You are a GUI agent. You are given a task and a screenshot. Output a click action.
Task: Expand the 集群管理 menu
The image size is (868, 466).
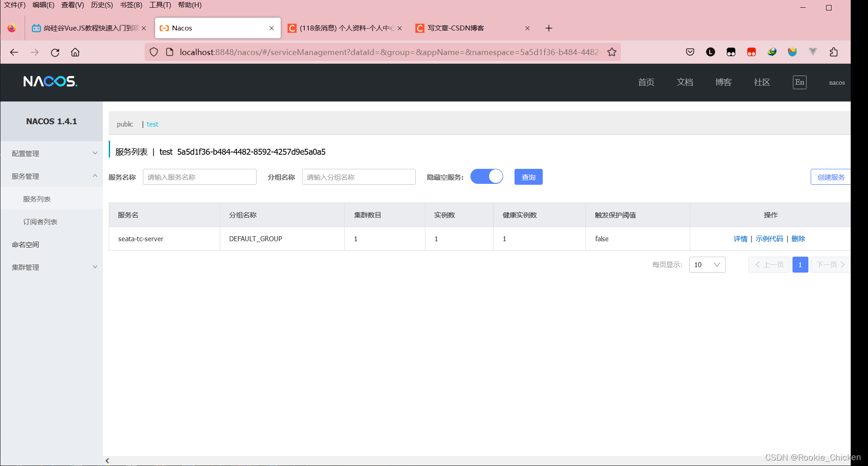[51, 267]
